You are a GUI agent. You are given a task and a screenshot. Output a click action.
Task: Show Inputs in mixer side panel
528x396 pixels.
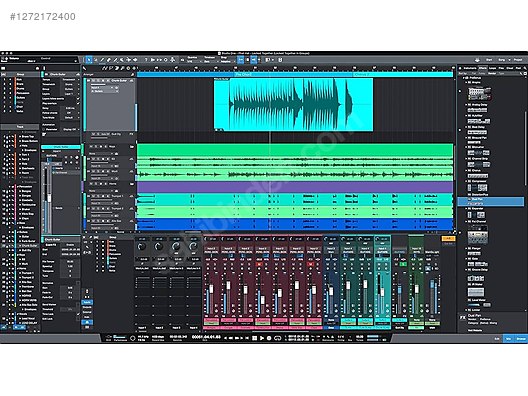coord(87,302)
